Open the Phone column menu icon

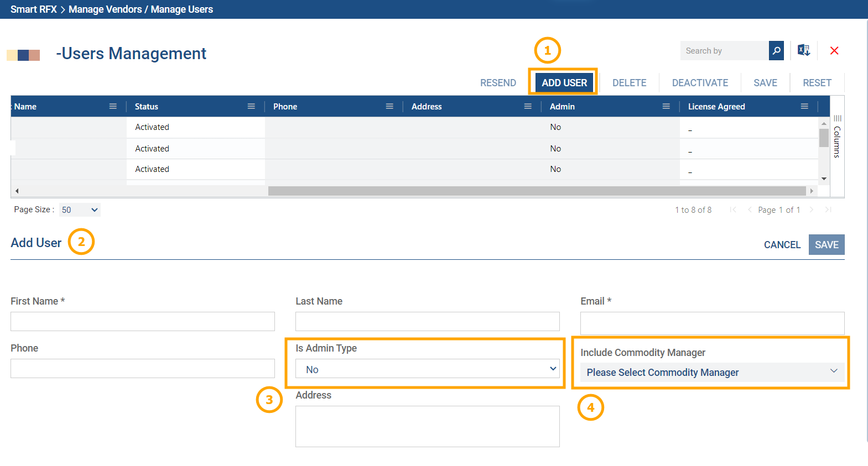[389, 107]
